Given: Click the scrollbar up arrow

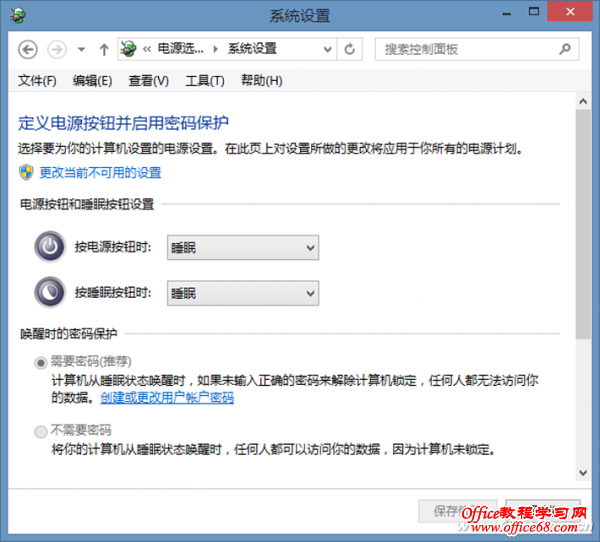Looking at the screenshot, I should (583, 101).
